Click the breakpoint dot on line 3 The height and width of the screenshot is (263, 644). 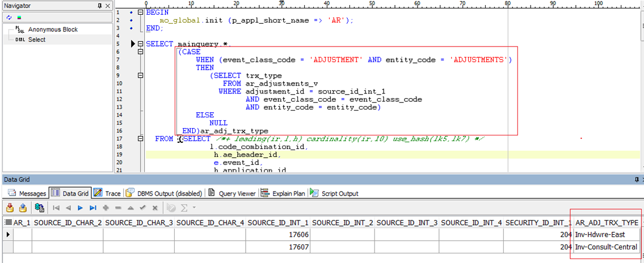(x=131, y=28)
